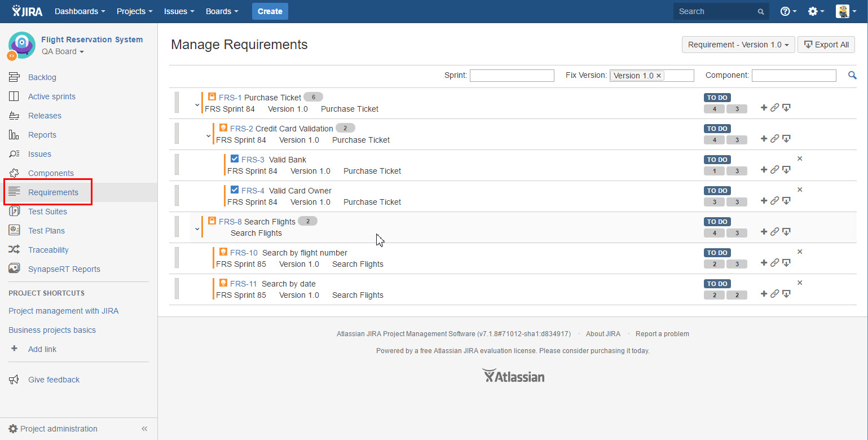Open the FRS-1 issue link
This screenshot has width=868, height=440.
pos(230,98)
